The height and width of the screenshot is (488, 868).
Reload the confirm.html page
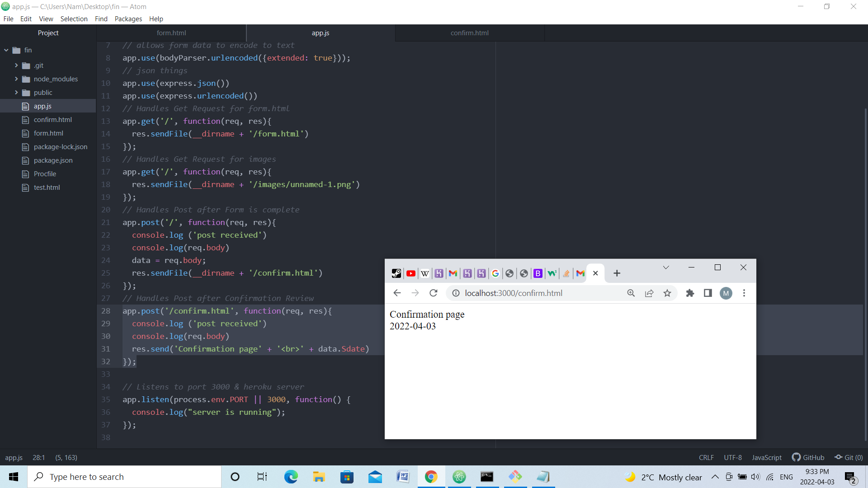(433, 293)
